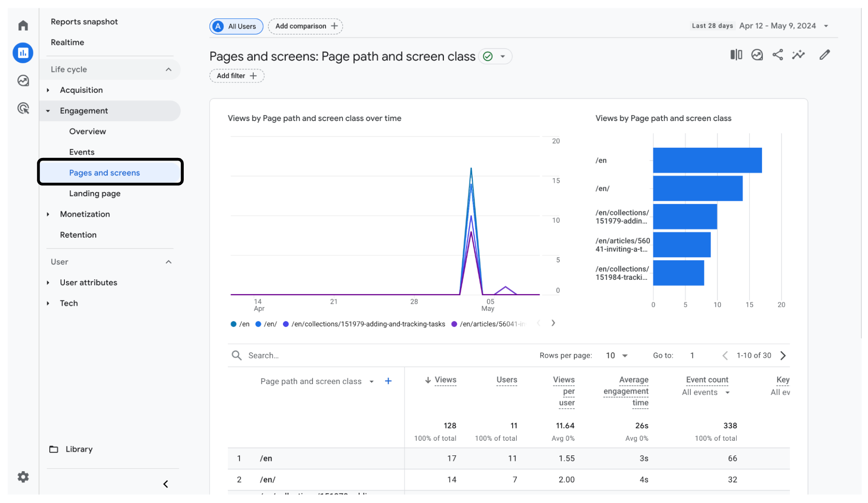The image size is (868, 503).
Task: Click the Add filter button
Action: click(x=237, y=76)
